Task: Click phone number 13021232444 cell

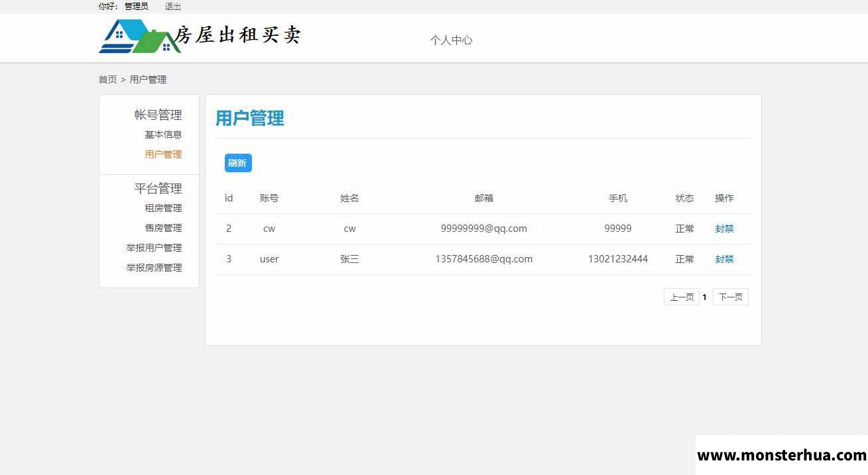Action: (618, 259)
